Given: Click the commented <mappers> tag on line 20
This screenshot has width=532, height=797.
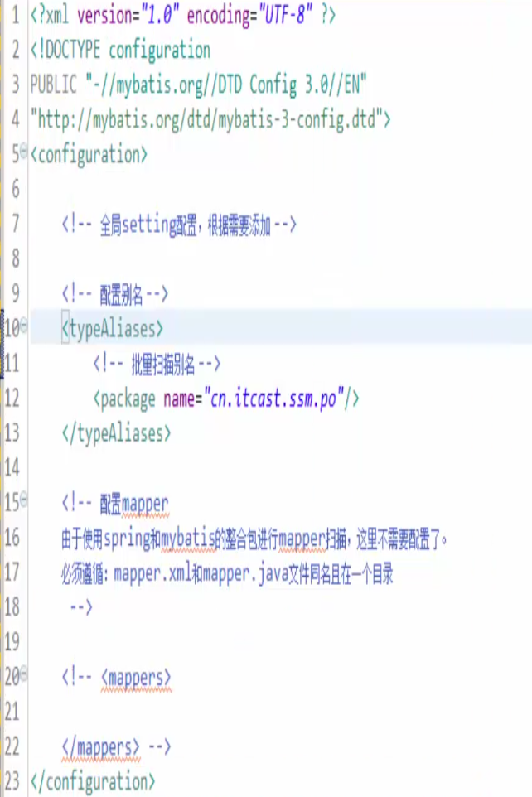Looking at the screenshot, I should (x=136, y=678).
